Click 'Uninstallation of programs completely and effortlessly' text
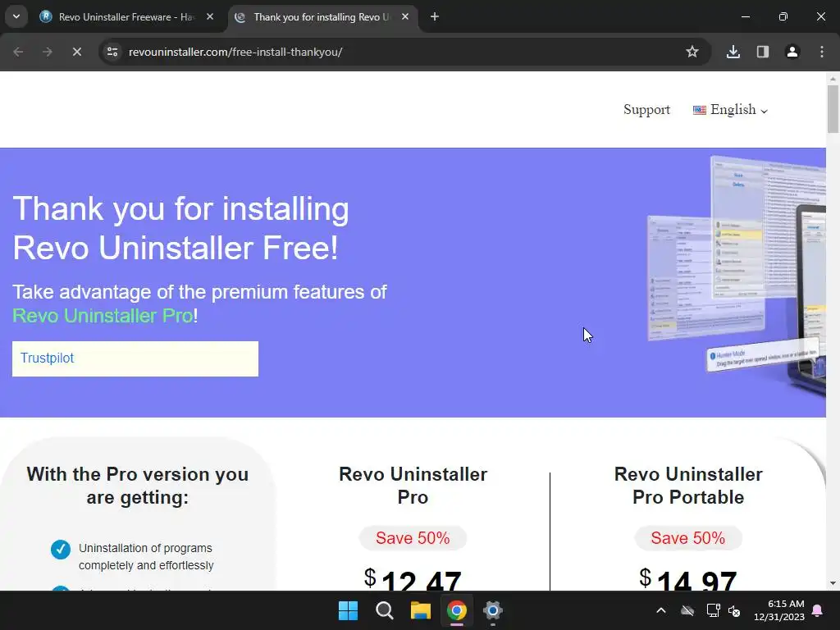 [146, 557]
